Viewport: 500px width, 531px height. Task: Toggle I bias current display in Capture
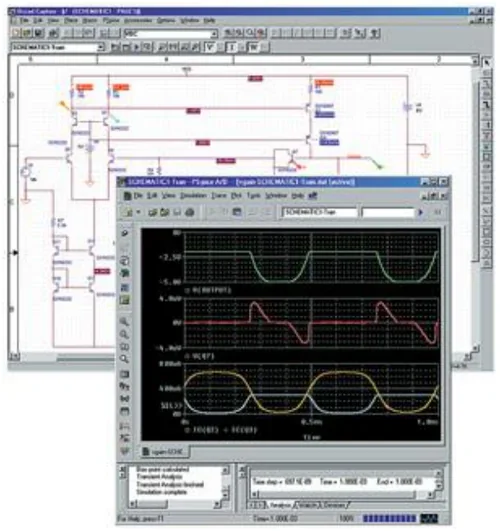231,47
